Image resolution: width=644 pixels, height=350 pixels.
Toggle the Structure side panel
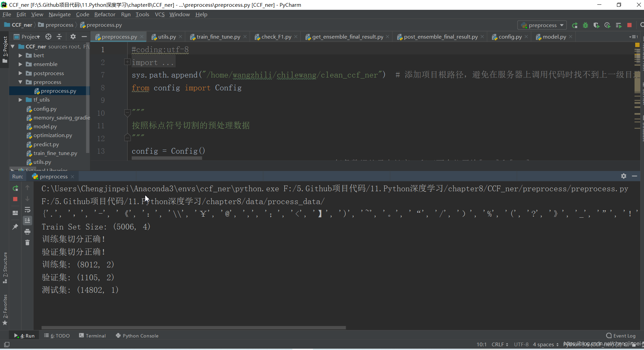(5, 268)
